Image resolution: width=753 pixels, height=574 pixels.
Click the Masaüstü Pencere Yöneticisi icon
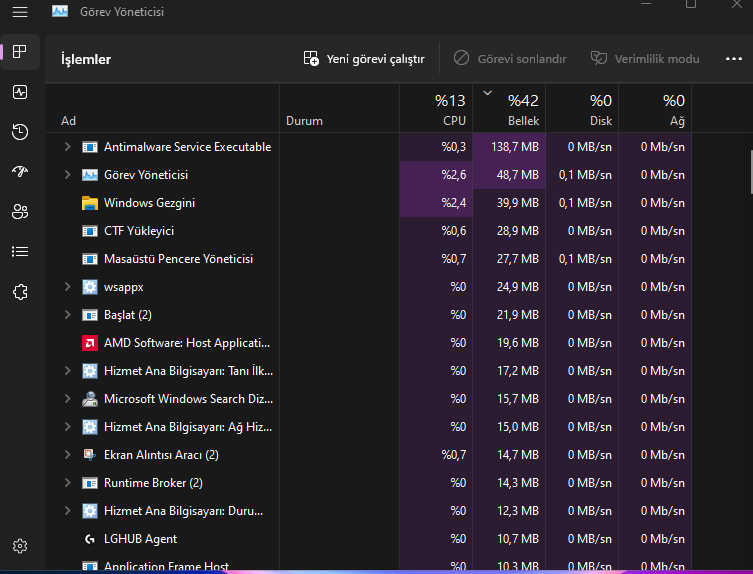coord(90,259)
